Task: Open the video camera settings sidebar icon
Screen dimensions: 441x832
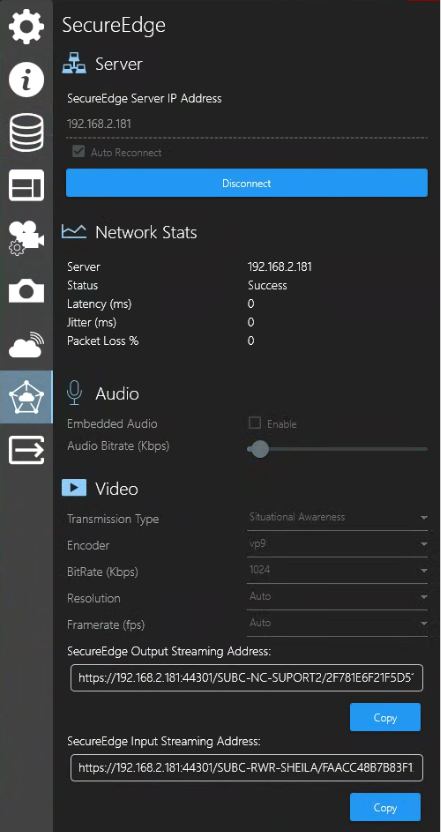Action: (x=26, y=238)
